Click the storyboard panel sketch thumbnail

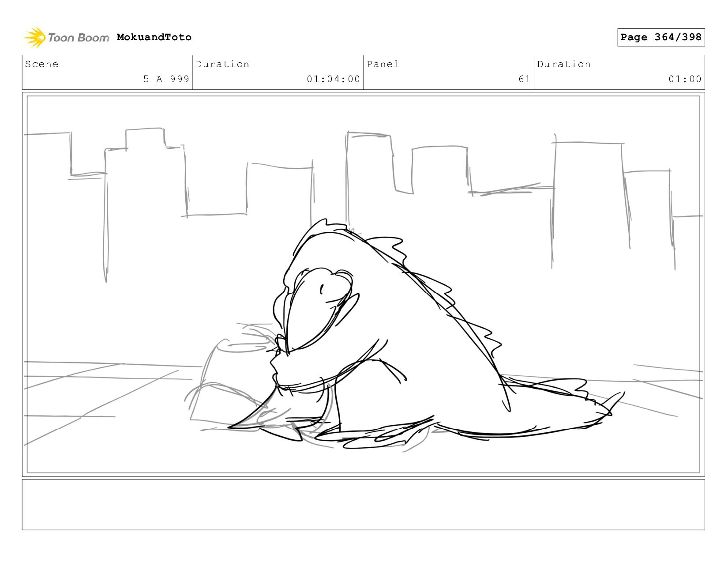click(x=363, y=284)
